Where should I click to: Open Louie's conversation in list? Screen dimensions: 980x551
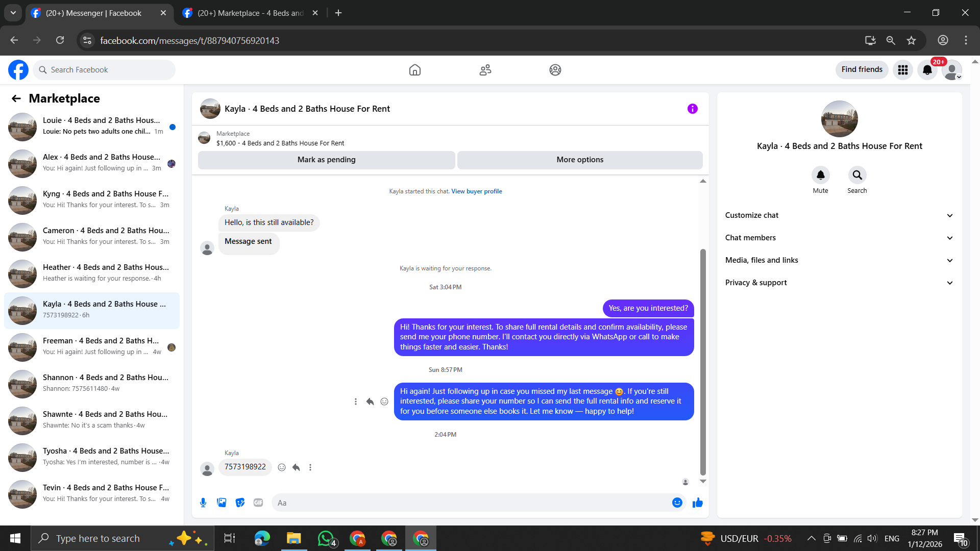(x=92, y=126)
